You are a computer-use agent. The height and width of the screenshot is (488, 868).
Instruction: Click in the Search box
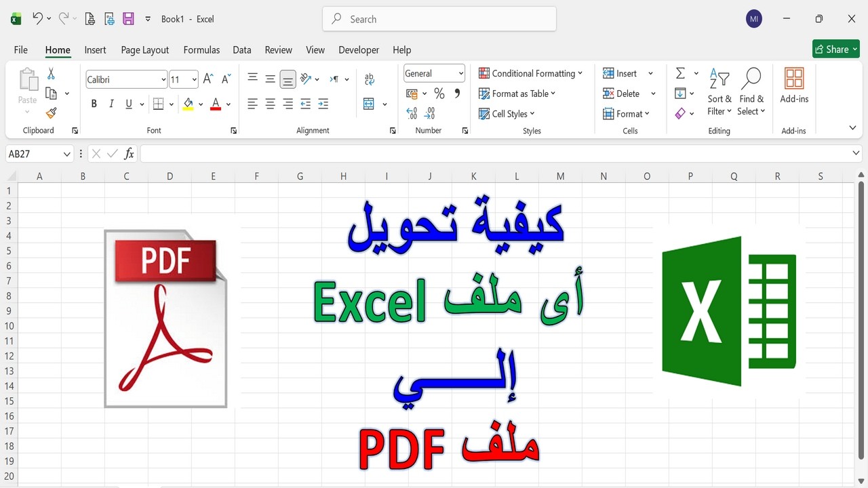pyautogui.click(x=439, y=19)
